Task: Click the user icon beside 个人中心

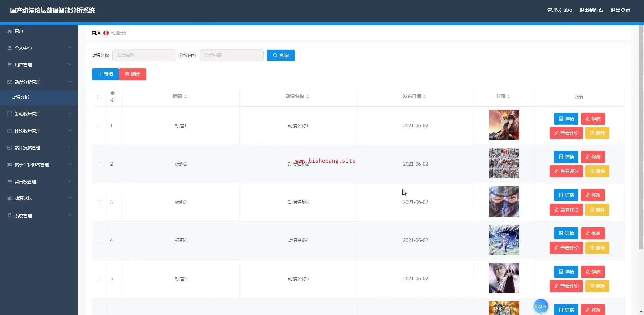Action: pos(10,48)
